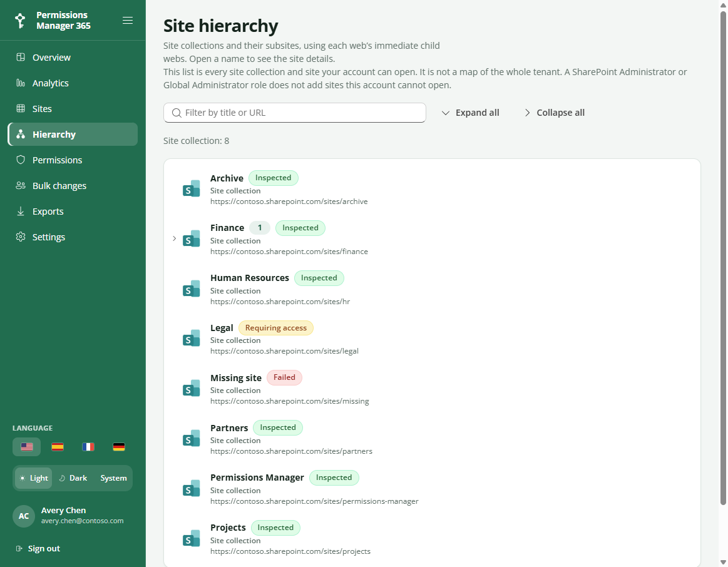The width and height of the screenshot is (728, 567).
Task: Open the Projects site details
Action: (x=228, y=528)
